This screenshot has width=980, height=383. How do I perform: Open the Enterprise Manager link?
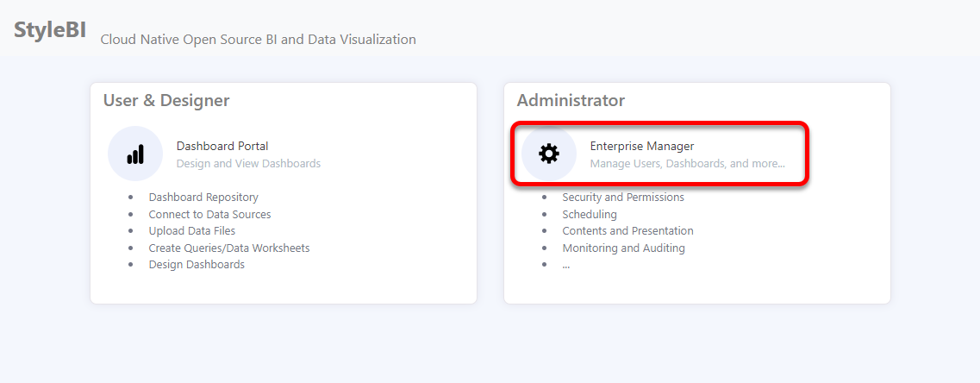(x=641, y=146)
